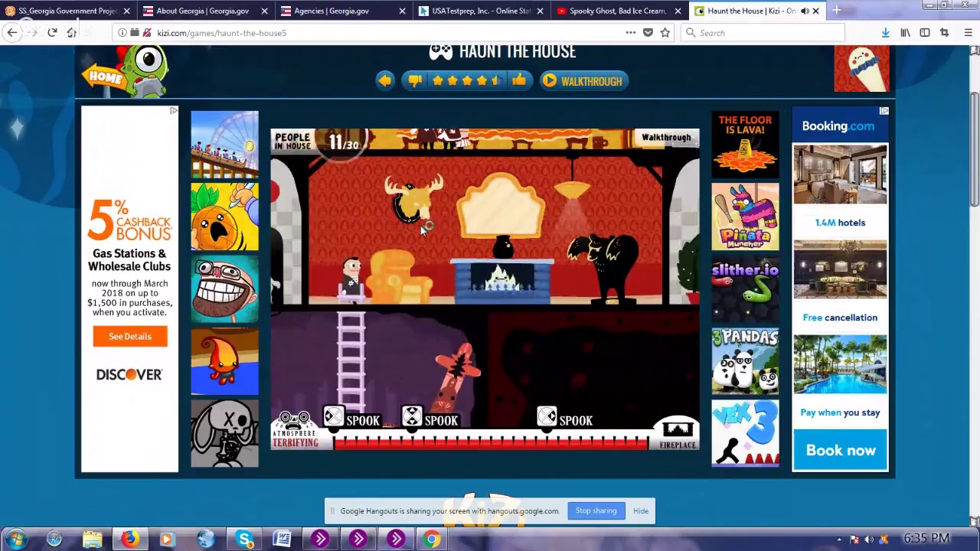Click the thumbs down rating icon

pyautogui.click(x=415, y=80)
